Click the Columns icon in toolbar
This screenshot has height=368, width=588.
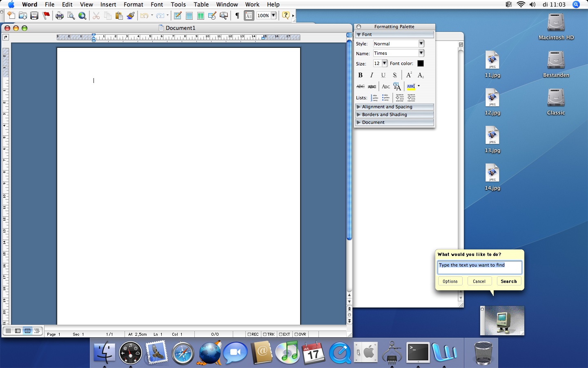pyautogui.click(x=200, y=16)
